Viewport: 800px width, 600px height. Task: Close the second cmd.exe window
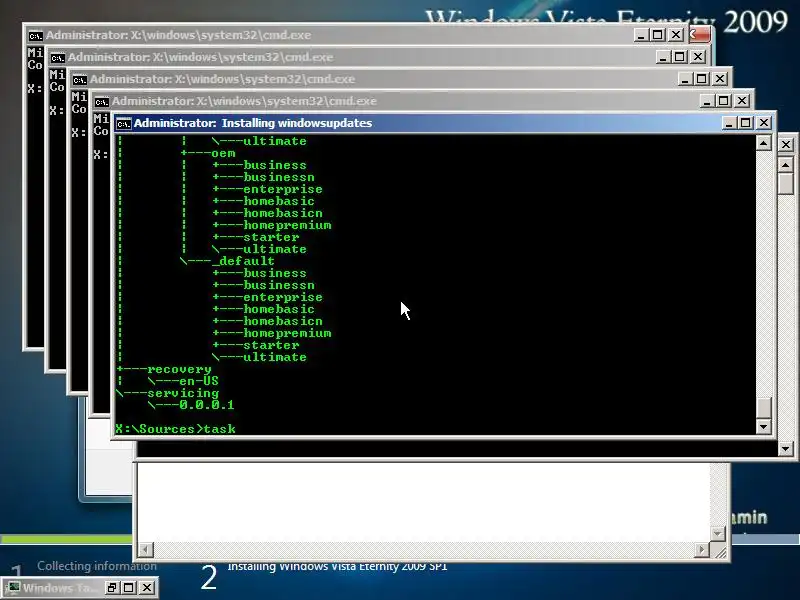coord(698,57)
